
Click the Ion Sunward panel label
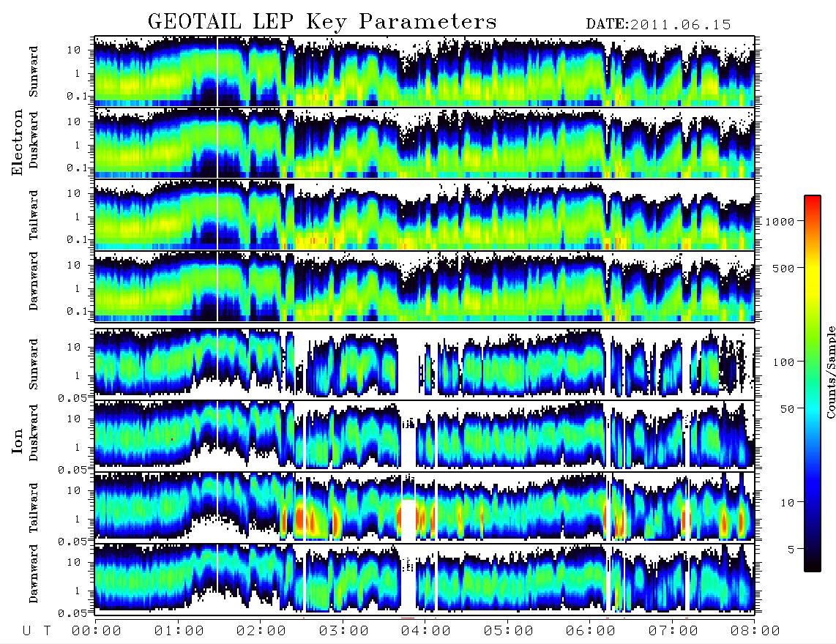[34, 364]
